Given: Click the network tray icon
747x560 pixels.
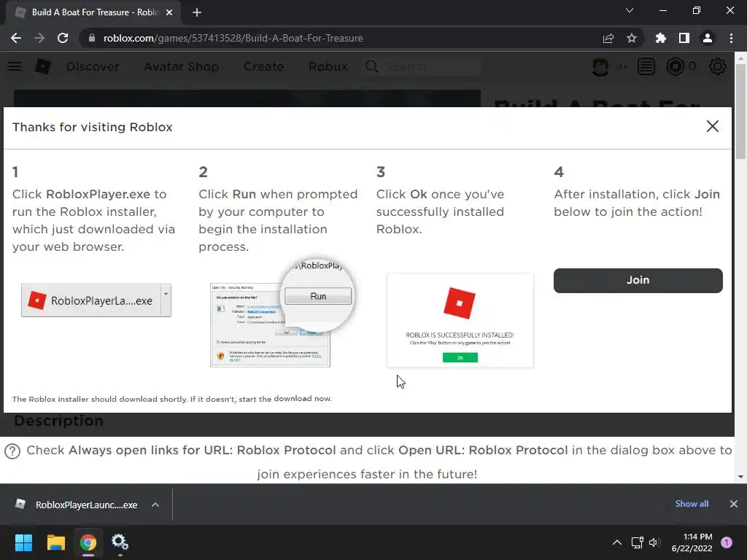Looking at the screenshot, I should tap(637, 542).
